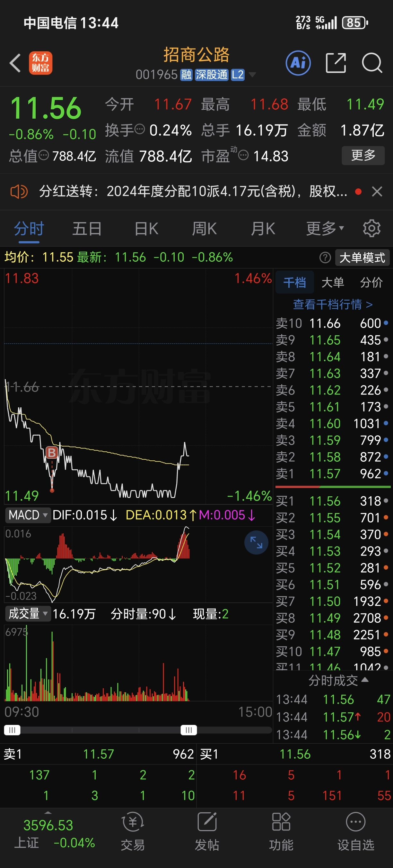Tap the trade record 11.57↑ 20
Viewport: 393px width, 868px height.
333,717
